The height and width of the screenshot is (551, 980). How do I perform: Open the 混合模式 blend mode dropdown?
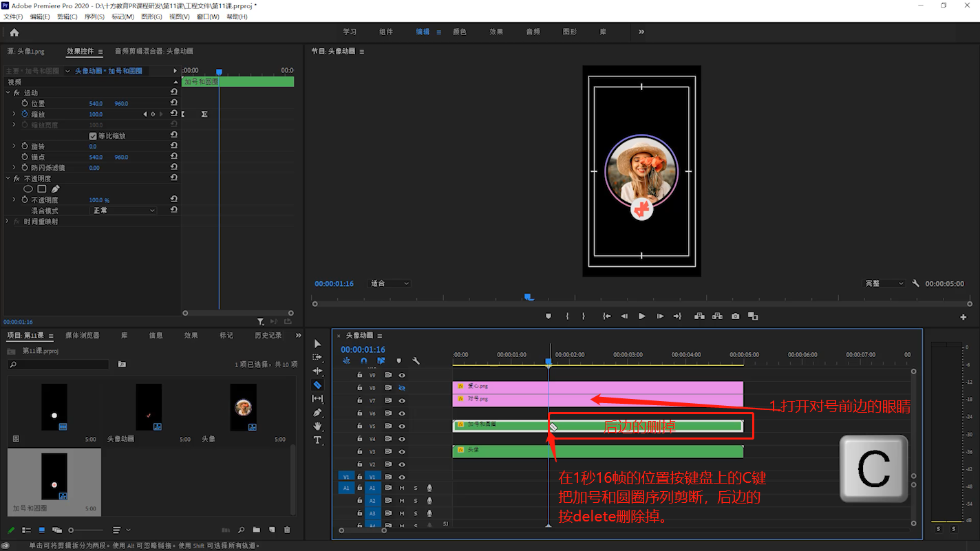pos(124,210)
